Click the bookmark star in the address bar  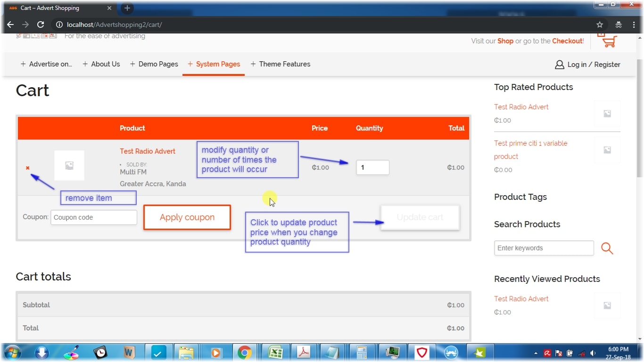pyautogui.click(x=599, y=25)
